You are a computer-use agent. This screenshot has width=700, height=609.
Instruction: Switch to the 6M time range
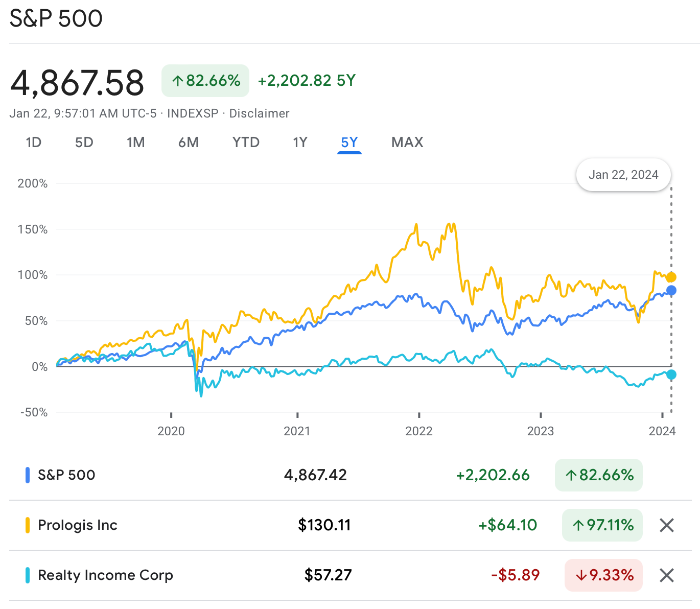[189, 143]
